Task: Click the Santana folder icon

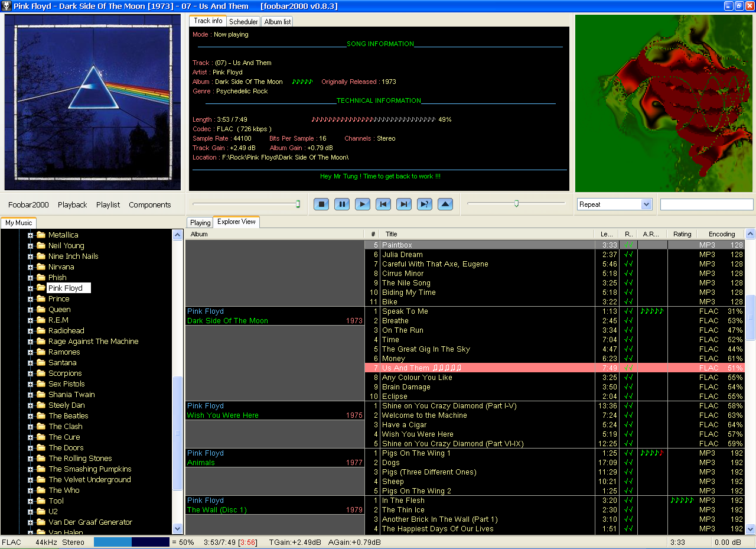Action: (x=41, y=362)
